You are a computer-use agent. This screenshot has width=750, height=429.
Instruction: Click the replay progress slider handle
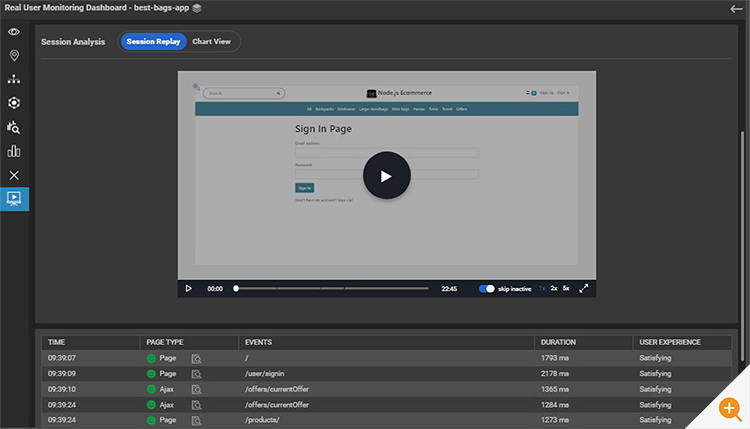point(236,288)
